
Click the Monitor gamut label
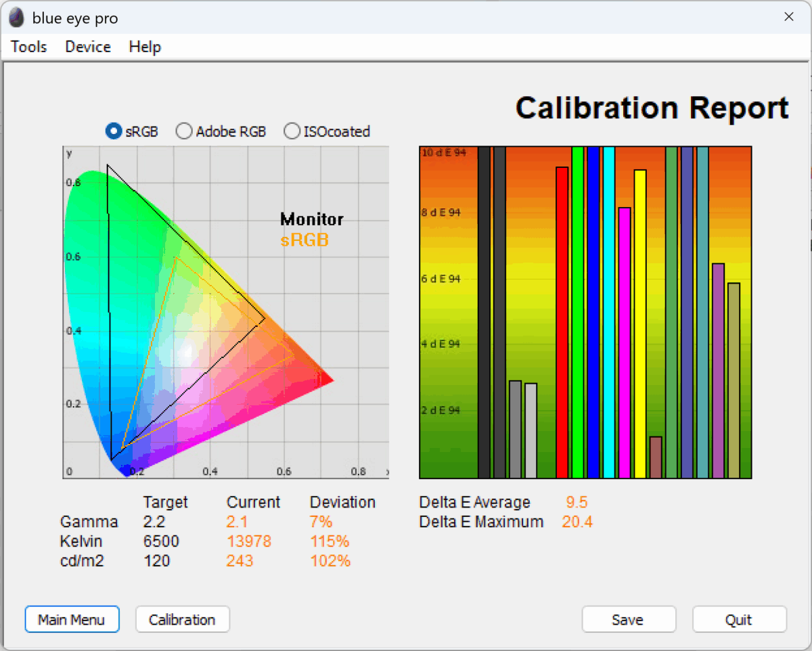tap(311, 219)
